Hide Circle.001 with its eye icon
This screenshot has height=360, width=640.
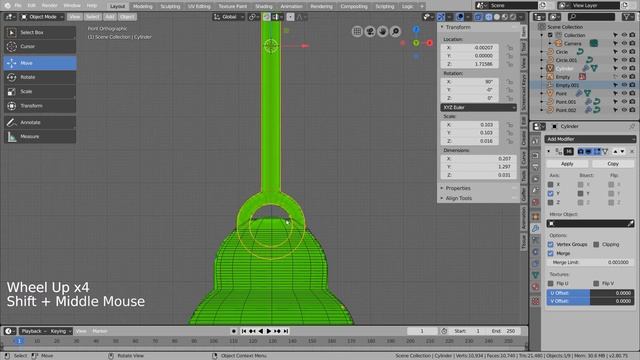pyautogui.click(x=624, y=60)
